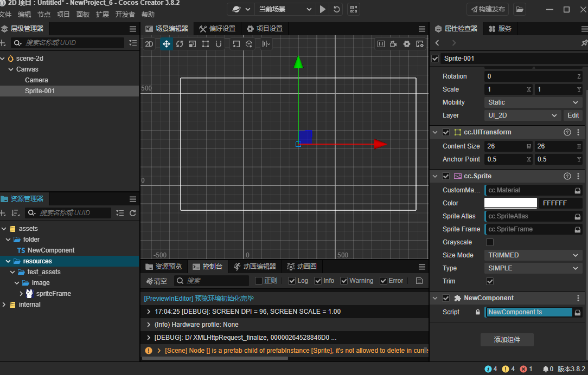The width and height of the screenshot is (588, 375).
Task: Uncheck the Warning log filter
Action: (x=344, y=281)
